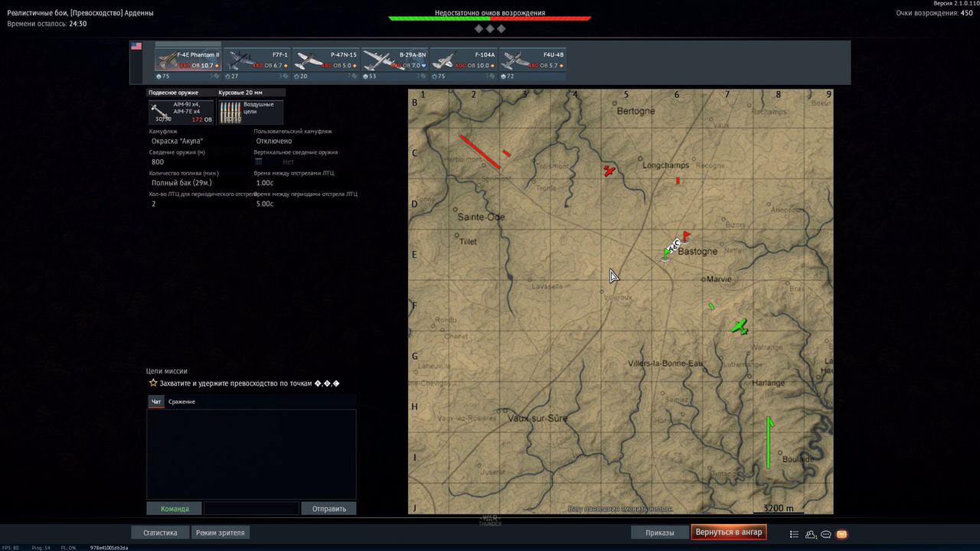Click the long red airfield strip in sector C

480,152
